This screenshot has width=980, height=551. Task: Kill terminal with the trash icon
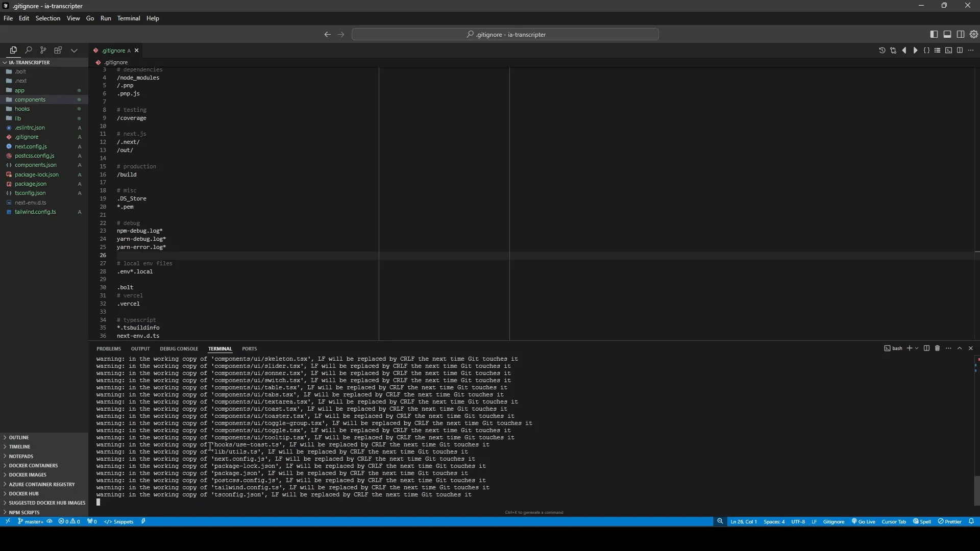click(x=938, y=348)
